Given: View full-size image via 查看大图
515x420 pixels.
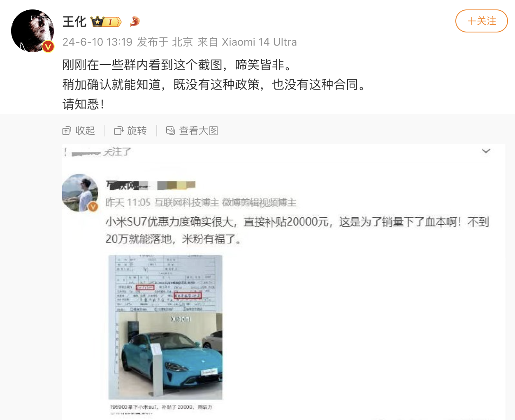Looking at the screenshot, I should pyautogui.click(x=192, y=131).
